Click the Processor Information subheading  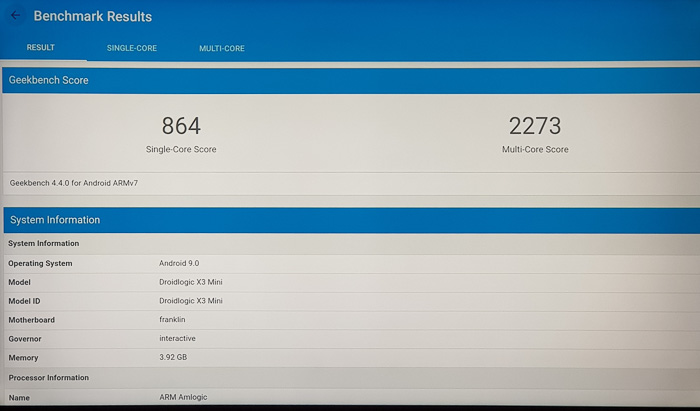(49, 378)
